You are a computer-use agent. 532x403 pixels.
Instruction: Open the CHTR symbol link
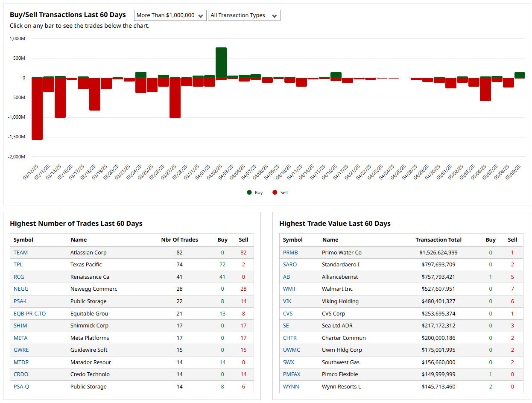tap(290, 338)
